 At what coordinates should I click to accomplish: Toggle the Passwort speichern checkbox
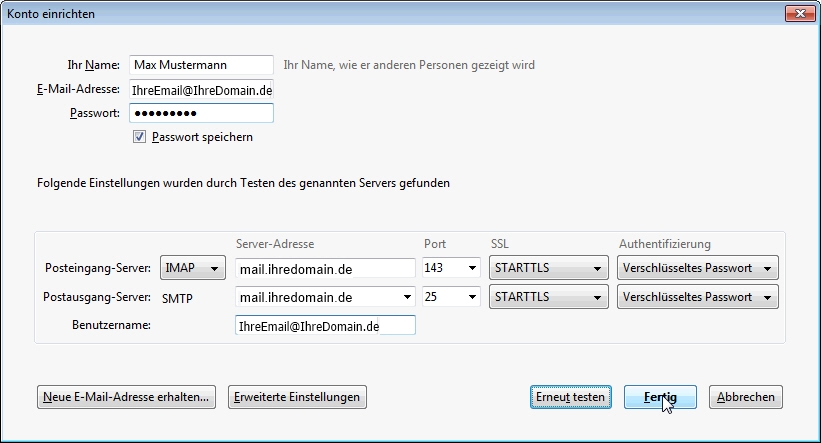click(x=139, y=137)
